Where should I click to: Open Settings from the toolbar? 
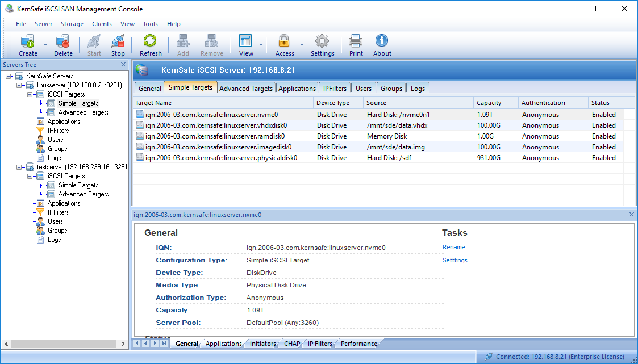click(x=322, y=41)
